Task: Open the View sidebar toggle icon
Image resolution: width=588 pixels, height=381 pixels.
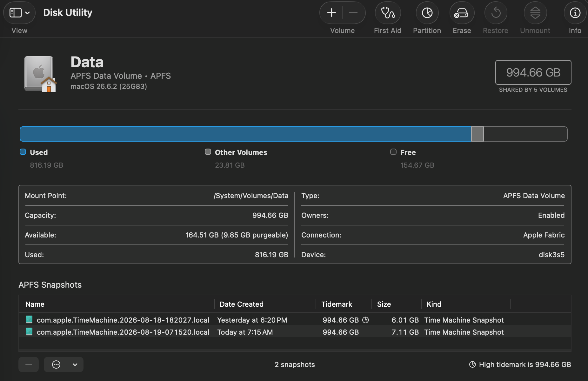Action: 15,13
